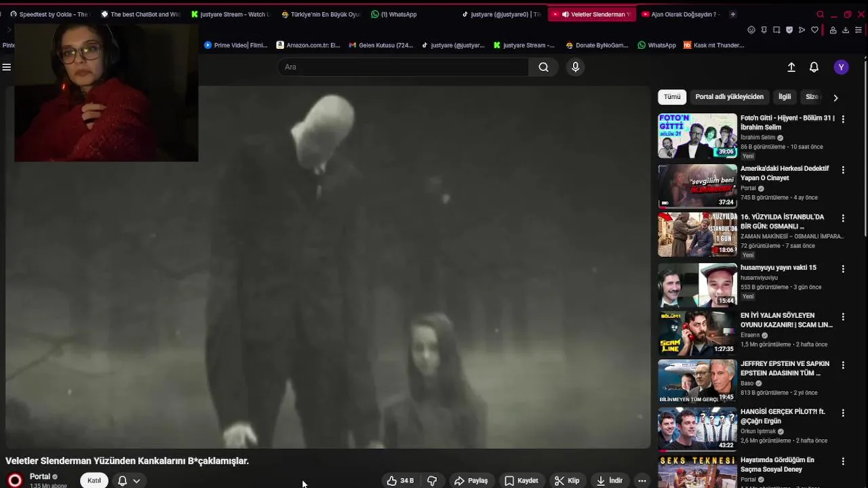The image size is (868, 488).
Task: Open the snapshot capture tool icon
Action: point(776,30)
